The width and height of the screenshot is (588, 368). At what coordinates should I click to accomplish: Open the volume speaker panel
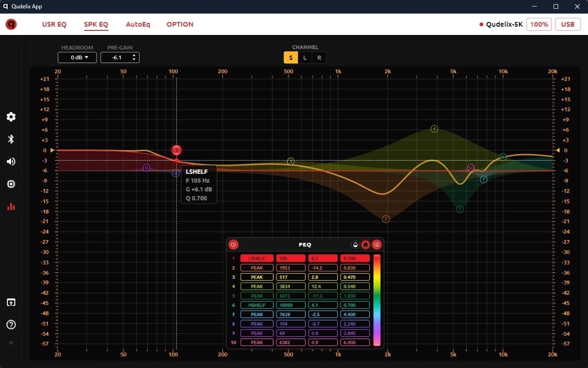[x=11, y=161]
